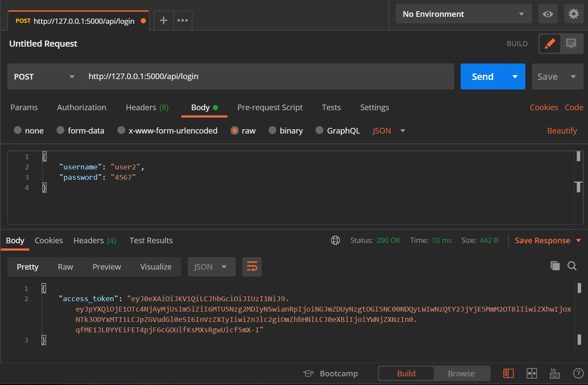This screenshot has width=588, height=385.
Task: Switch to two-pane view icon
Action: click(x=532, y=373)
